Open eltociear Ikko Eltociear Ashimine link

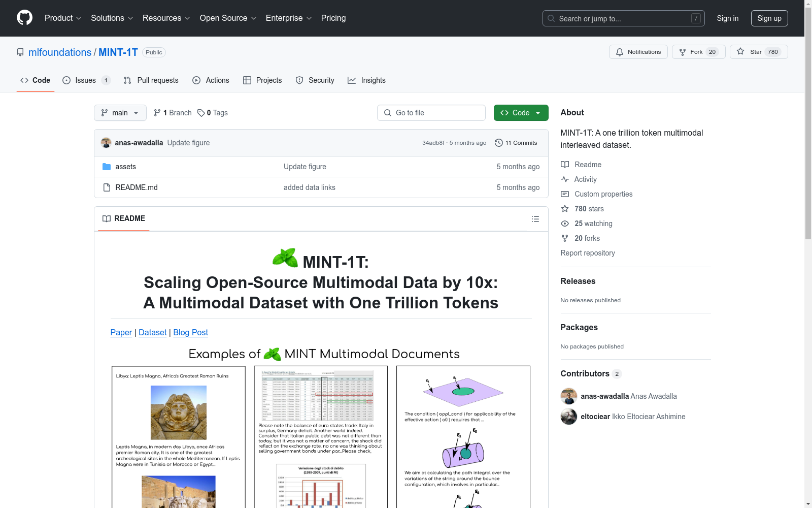tap(633, 417)
